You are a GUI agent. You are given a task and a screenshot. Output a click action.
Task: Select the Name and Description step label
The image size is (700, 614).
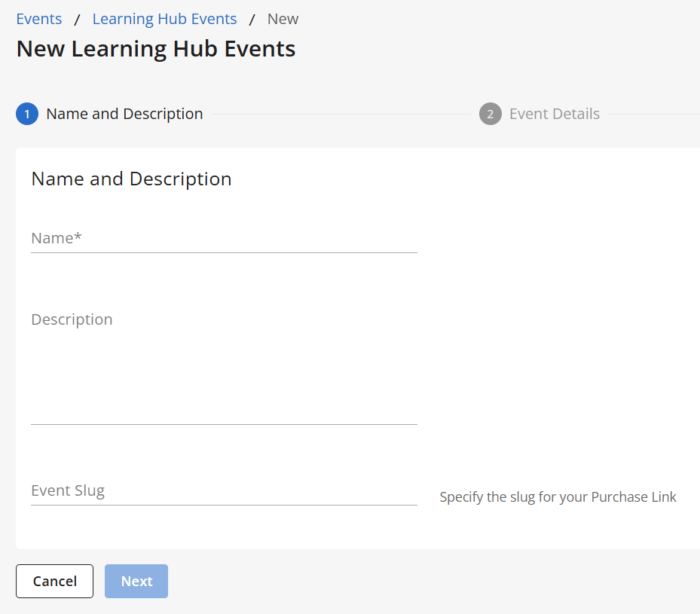point(124,114)
